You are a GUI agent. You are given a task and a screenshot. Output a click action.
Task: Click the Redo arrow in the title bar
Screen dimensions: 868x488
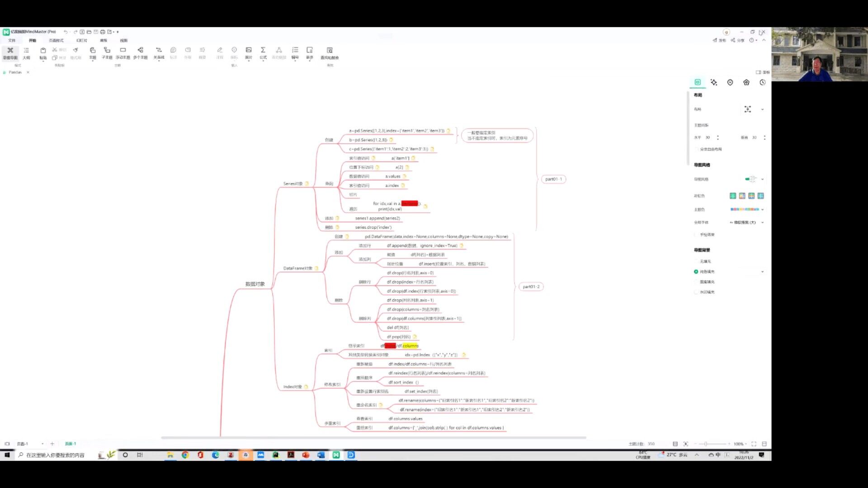pyautogui.click(x=75, y=32)
